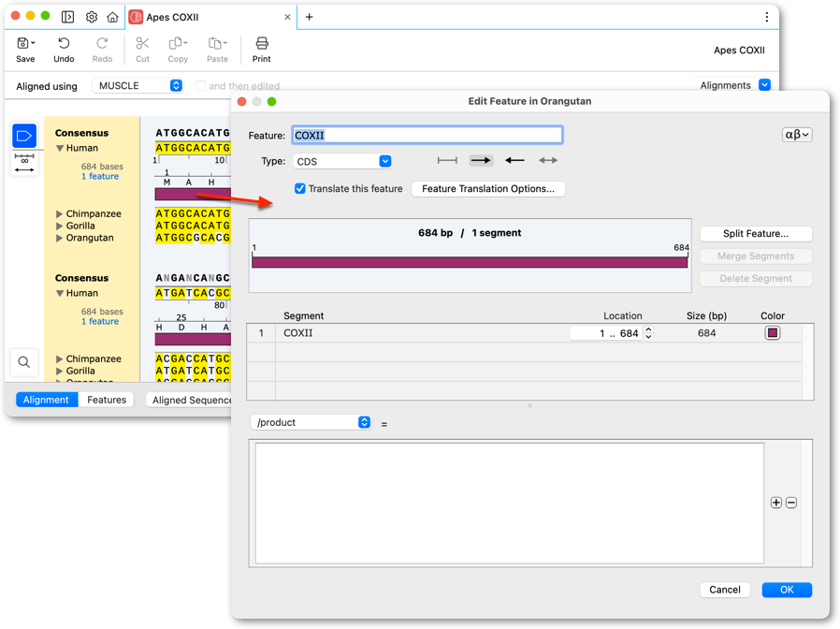The image size is (840, 629).
Task: Open the αβ special characters menu
Action: 797,135
